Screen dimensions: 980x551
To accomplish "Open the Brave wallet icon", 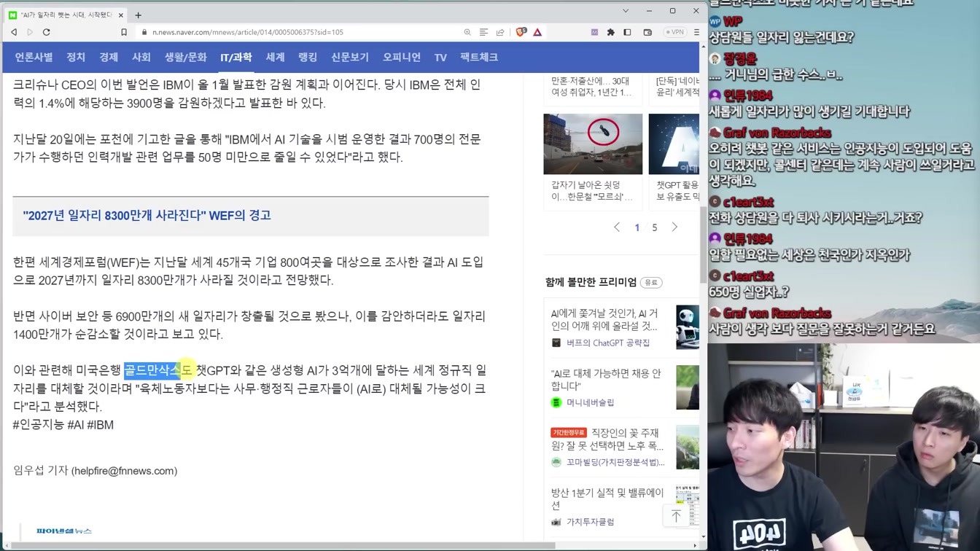I will 647,32.
